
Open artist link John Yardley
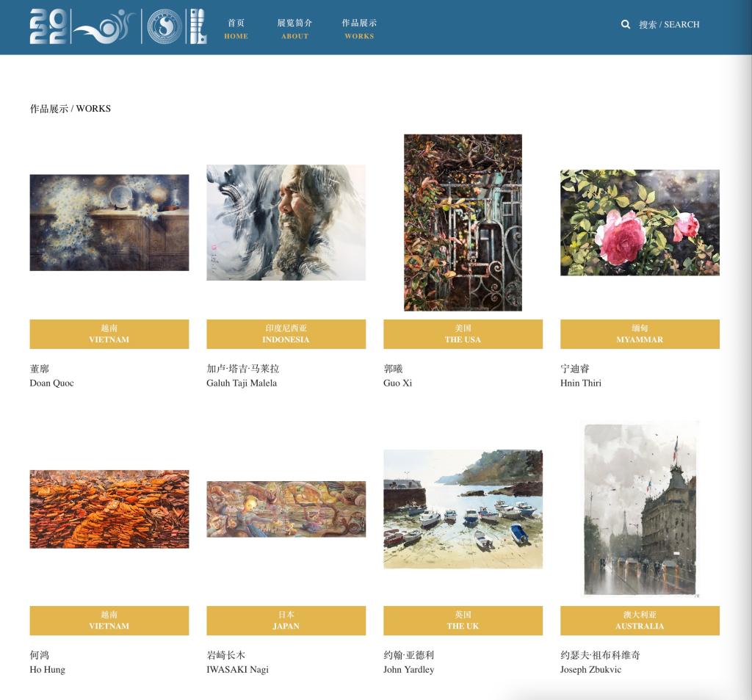409,669
